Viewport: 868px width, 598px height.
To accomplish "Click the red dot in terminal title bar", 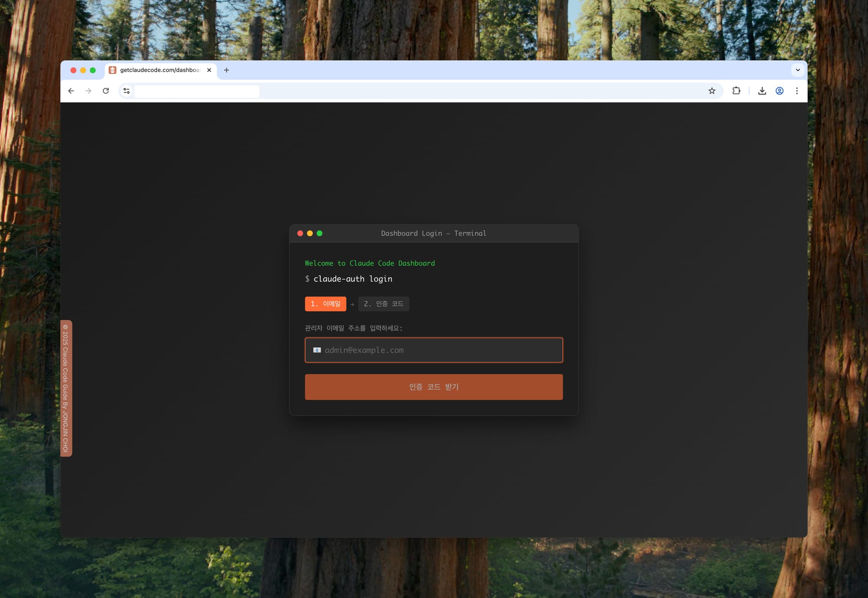I will click(300, 233).
